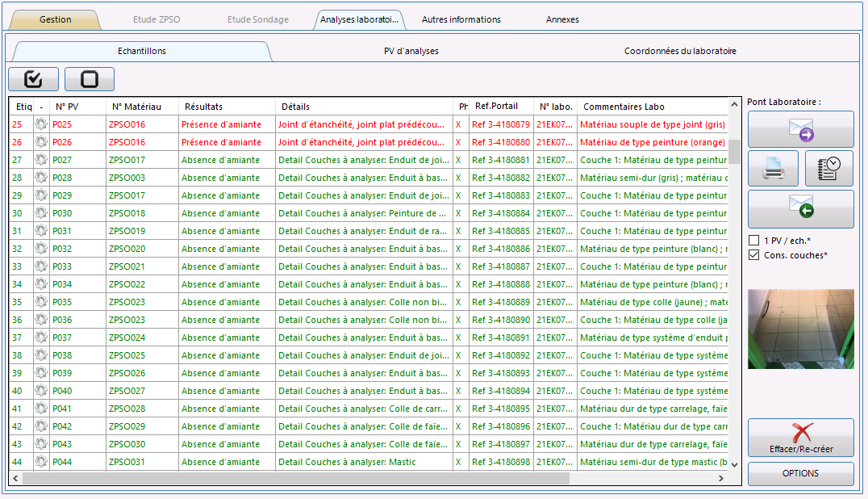Click gear icon in row P040
The height and width of the screenshot is (499, 868).
(41, 391)
